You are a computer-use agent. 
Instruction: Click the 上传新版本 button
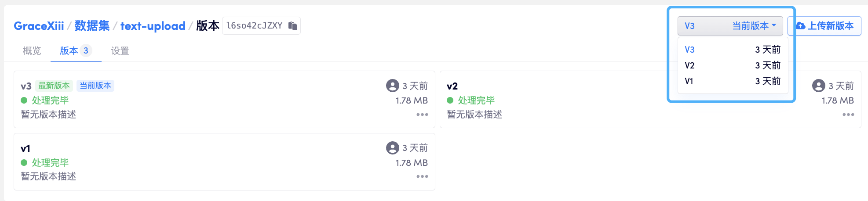tap(830, 26)
